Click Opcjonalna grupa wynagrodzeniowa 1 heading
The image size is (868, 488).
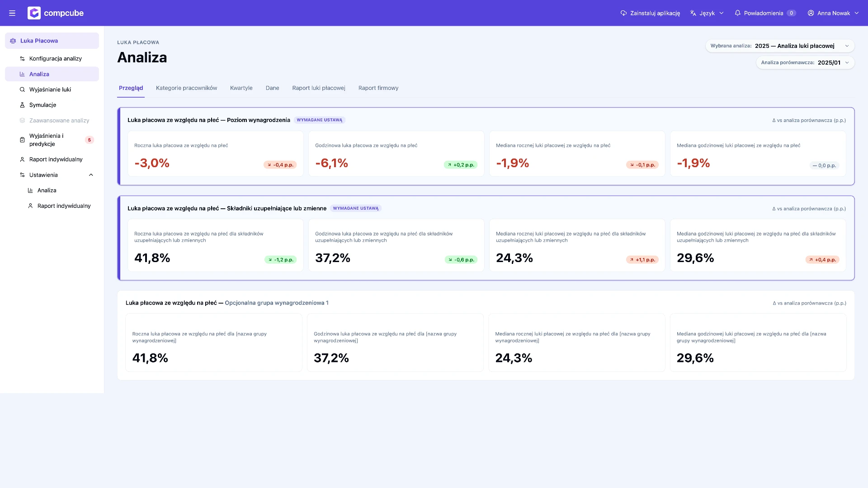click(x=277, y=303)
